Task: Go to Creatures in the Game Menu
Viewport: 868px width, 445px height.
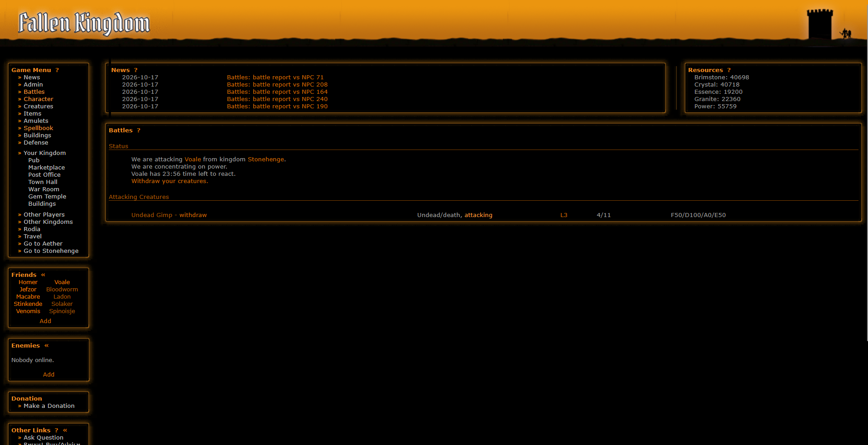Action: pos(39,106)
